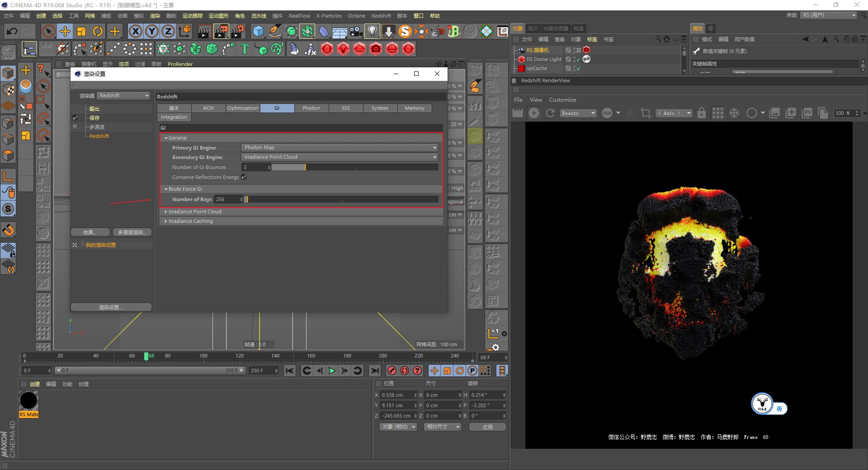Collapse the Brute Force GI section
This screenshot has width=868, height=470.
point(166,189)
